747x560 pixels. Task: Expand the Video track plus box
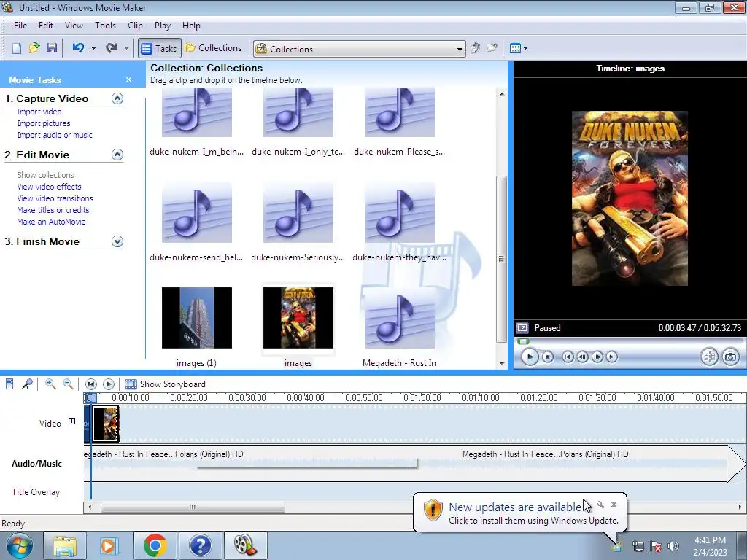[72, 421]
